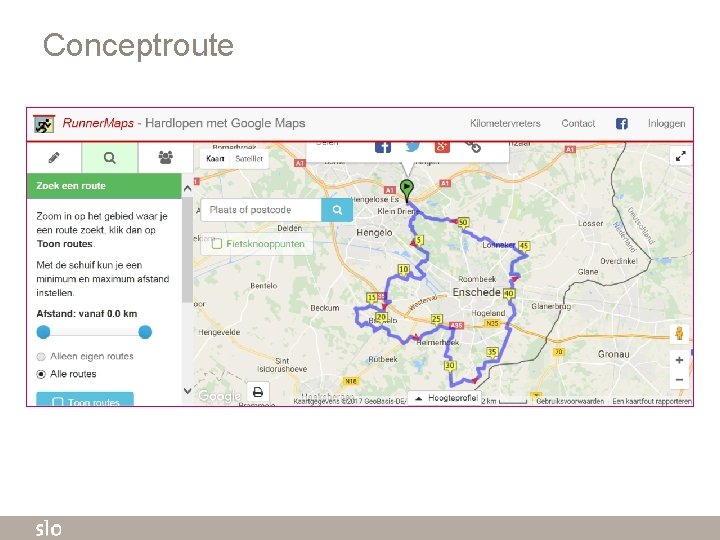
Task: Select the magnifier search-route tab
Action: [x=109, y=158]
